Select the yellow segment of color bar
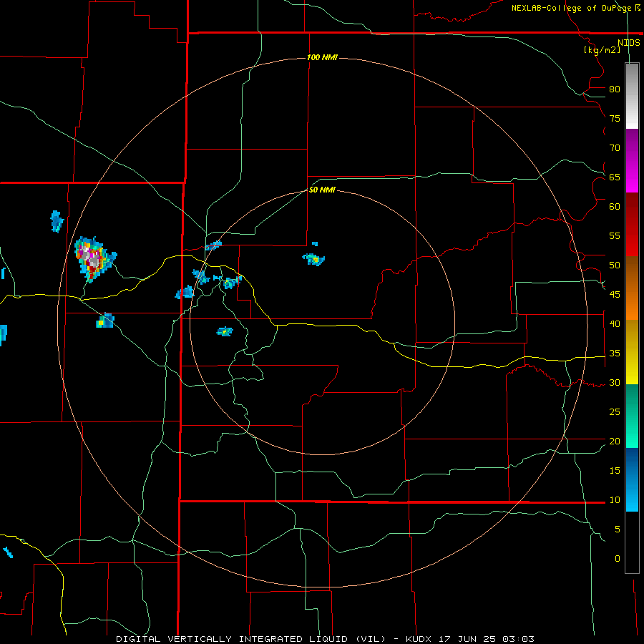 coord(632,352)
